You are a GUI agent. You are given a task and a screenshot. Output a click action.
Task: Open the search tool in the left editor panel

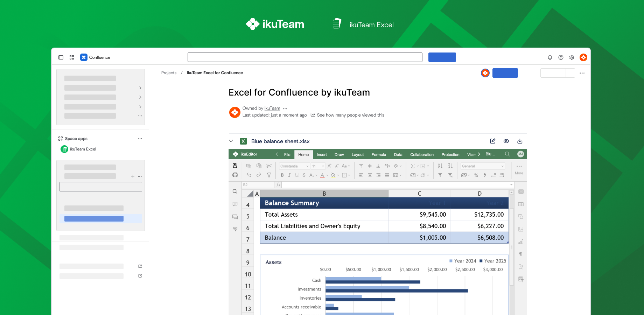(x=235, y=191)
